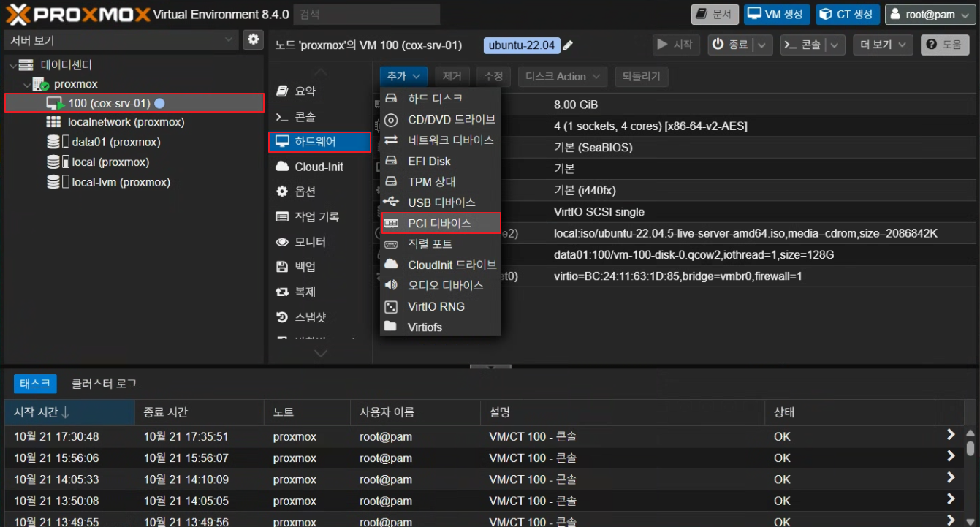Click the VM 생성 button
Screen dimensions: 980x527
(x=777, y=14)
